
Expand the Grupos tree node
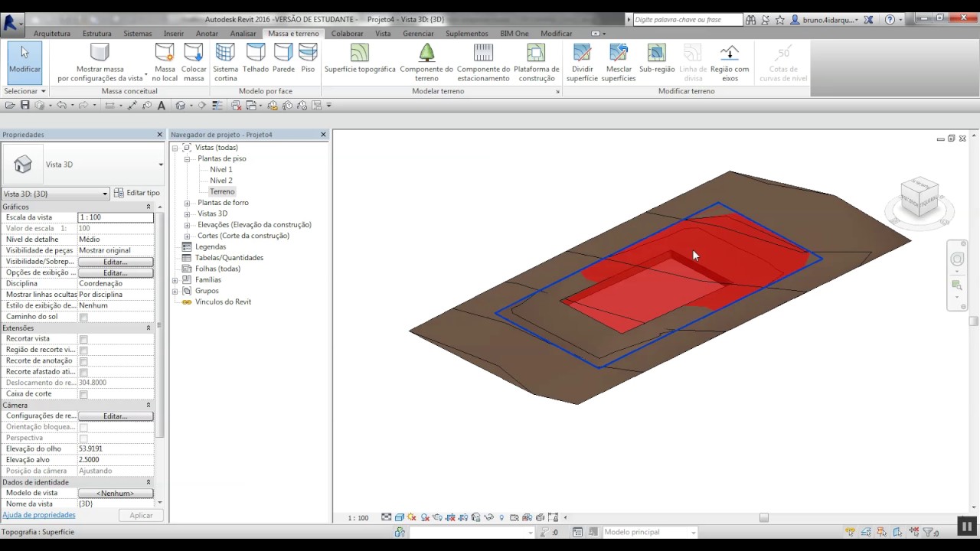(x=175, y=291)
